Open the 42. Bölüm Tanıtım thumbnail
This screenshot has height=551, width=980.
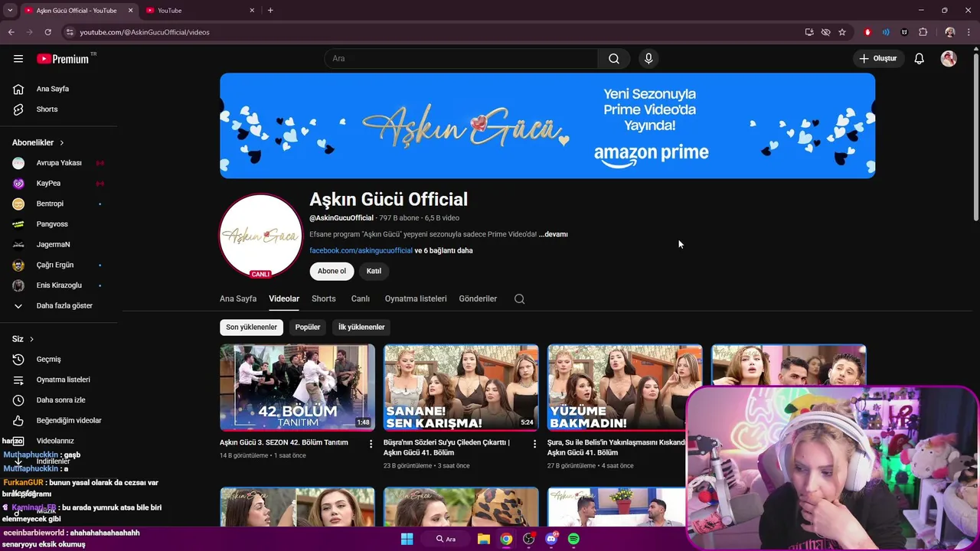pos(297,387)
